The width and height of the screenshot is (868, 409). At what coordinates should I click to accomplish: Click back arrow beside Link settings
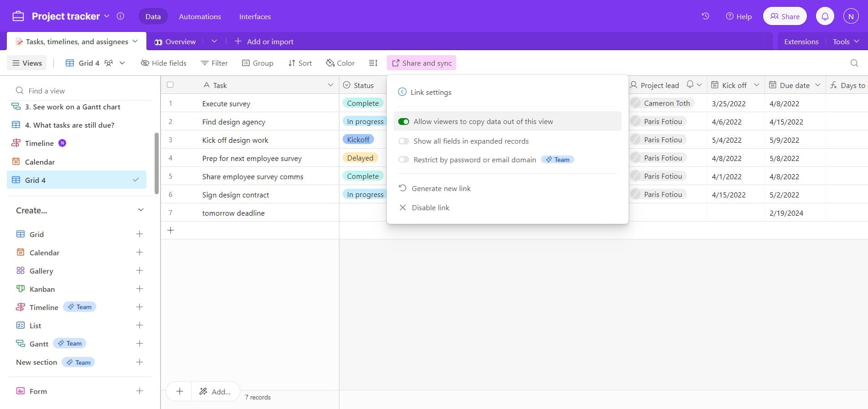(402, 92)
